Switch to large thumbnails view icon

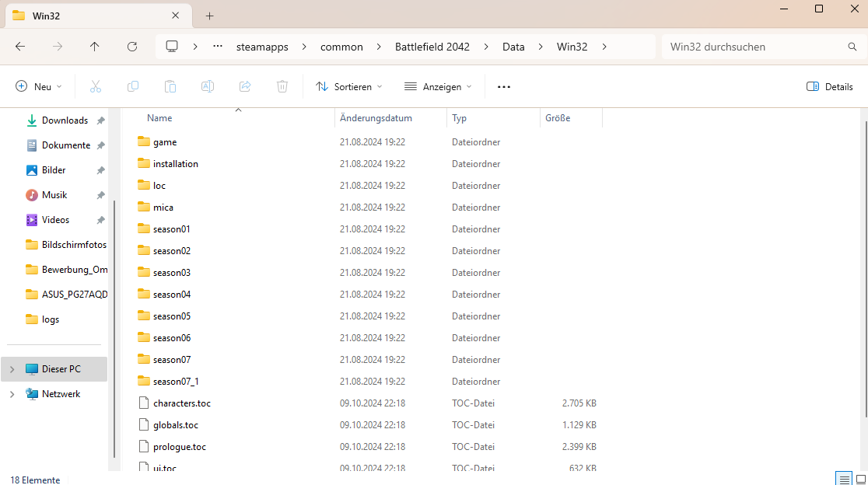pyautogui.click(x=861, y=479)
